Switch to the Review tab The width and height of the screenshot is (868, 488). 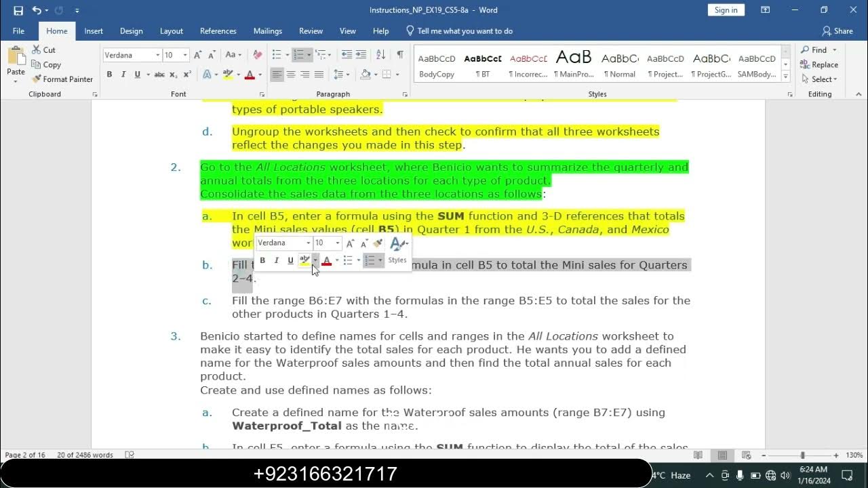point(311,31)
